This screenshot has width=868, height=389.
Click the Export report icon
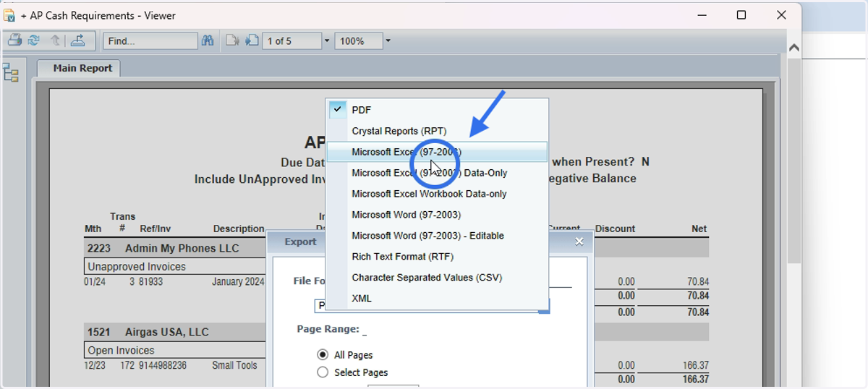point(77,40)
